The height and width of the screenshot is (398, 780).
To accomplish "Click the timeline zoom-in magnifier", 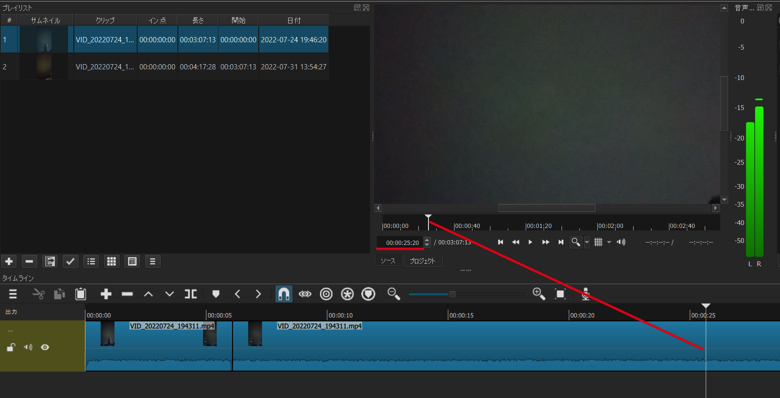I will click(539, 294).
